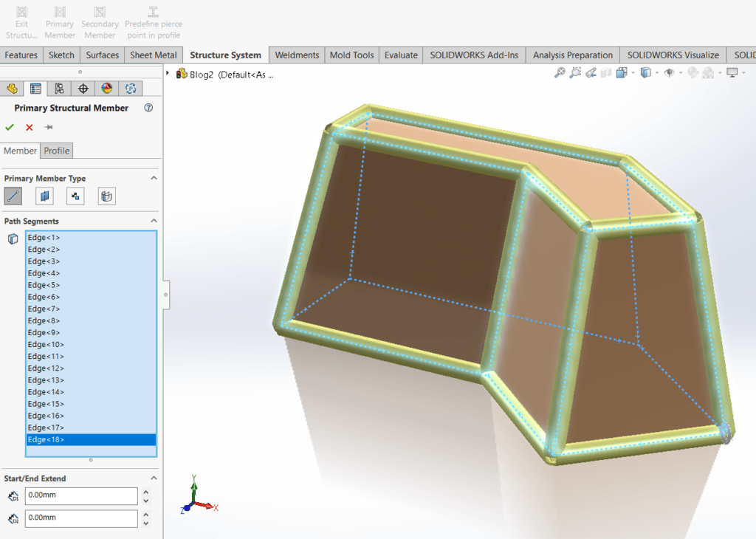Cancel with the red X icon
The width and height of the screenshot is (756, 539).
click(x=30, y=128)
